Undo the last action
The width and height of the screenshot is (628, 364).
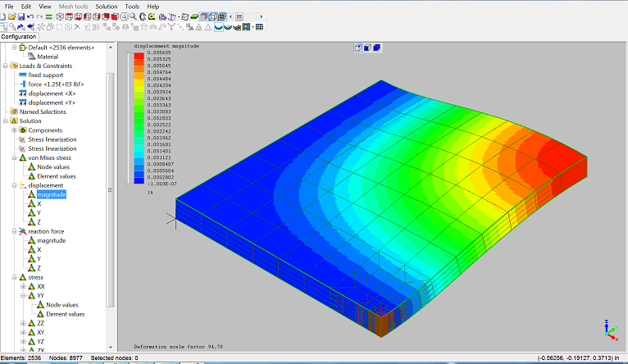coord(30,17)
